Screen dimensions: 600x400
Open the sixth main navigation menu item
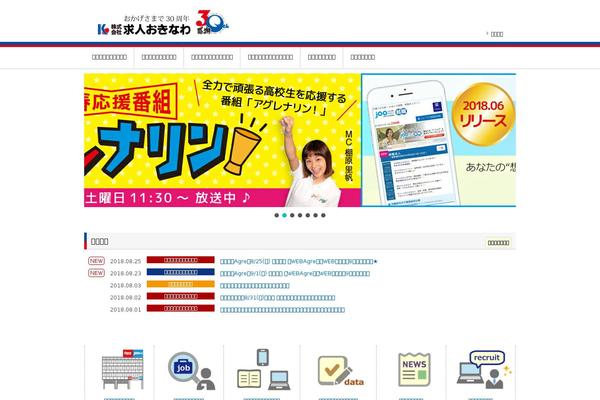tap(363, 57)
